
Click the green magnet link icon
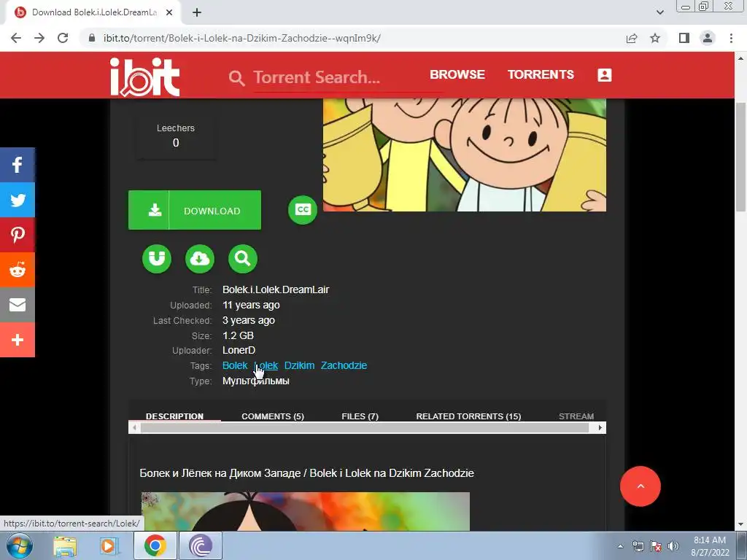157,259
